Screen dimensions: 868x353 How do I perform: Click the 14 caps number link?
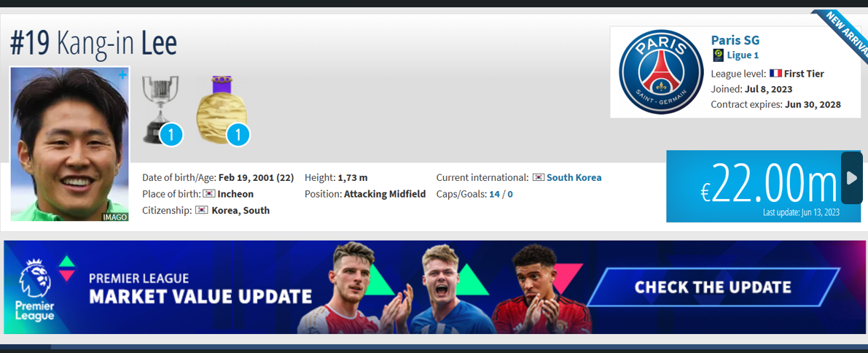click(x=494, y=194)
